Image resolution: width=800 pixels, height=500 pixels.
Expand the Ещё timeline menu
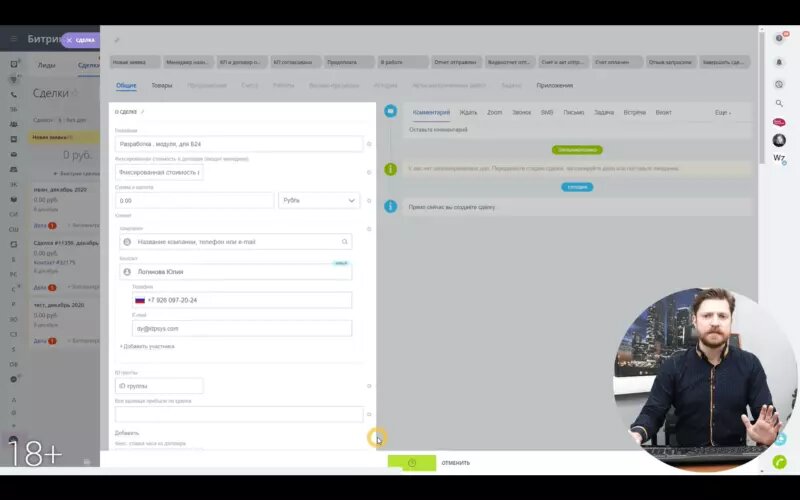pos(722,112)
